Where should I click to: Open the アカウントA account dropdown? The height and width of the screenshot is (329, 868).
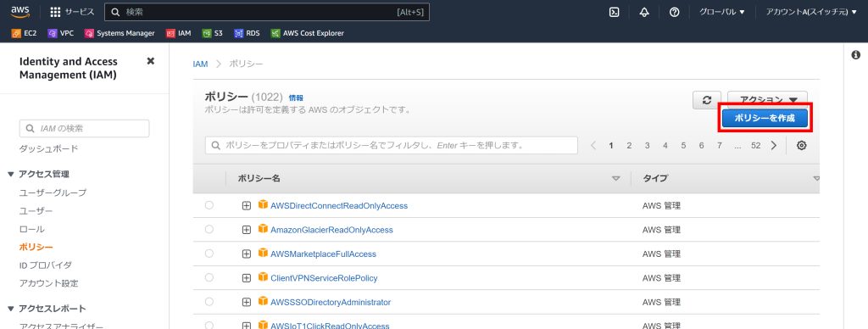click(811, 12)
